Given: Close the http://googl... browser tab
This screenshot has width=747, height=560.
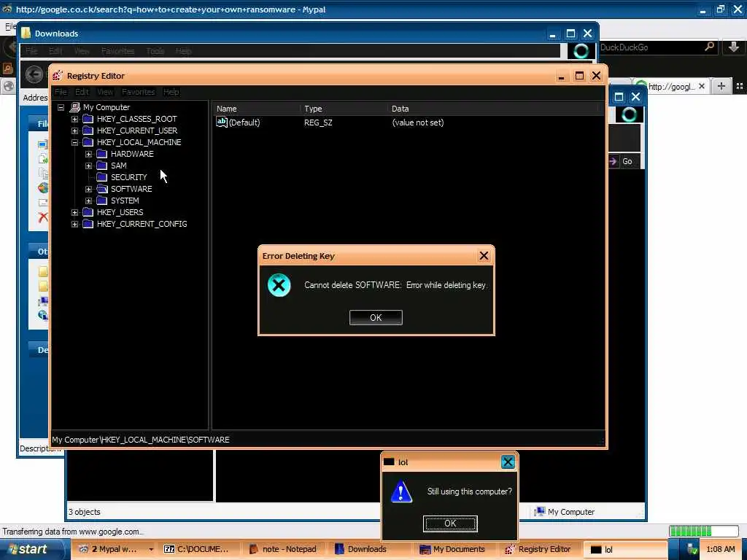Looking at the screenshot, I should [x=701, y=86].
